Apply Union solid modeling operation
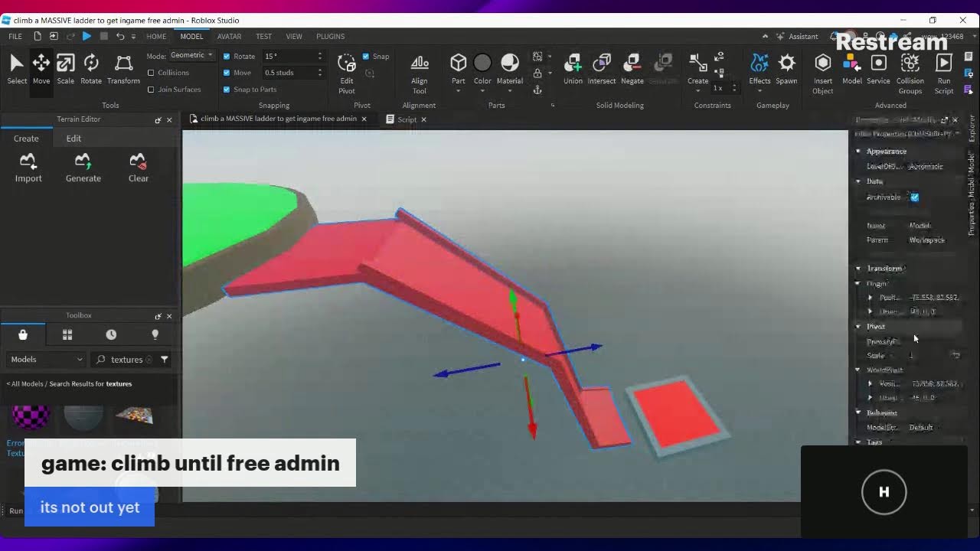This screenshot has height=551, width=980. point(573,69)
